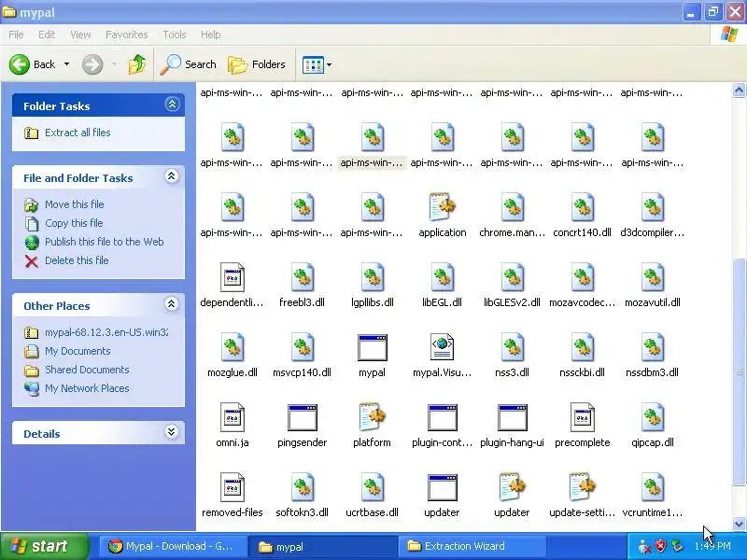Open the View menu

point(80,35)
